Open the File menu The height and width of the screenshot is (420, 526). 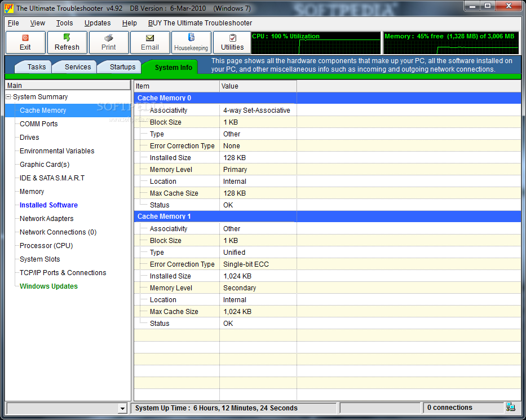pos(14,23)
